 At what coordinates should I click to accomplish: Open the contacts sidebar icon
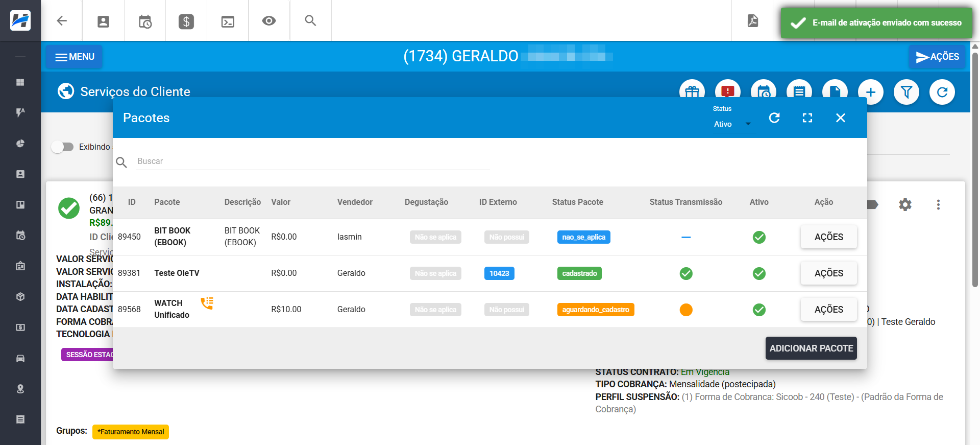[20, 174]
